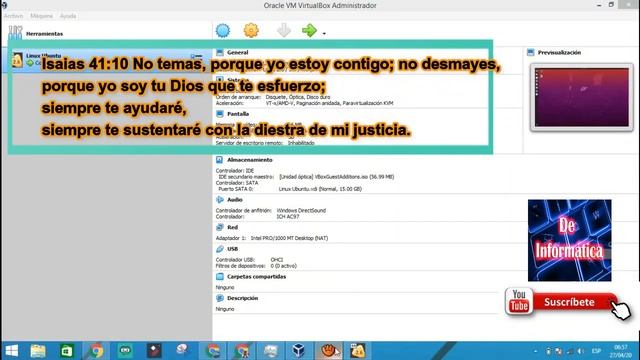Image resolution: width=640 pixels, height=360 pixels.
Task: Click the baseball glove taskbar icon
Action: click(x=328, y=351)
